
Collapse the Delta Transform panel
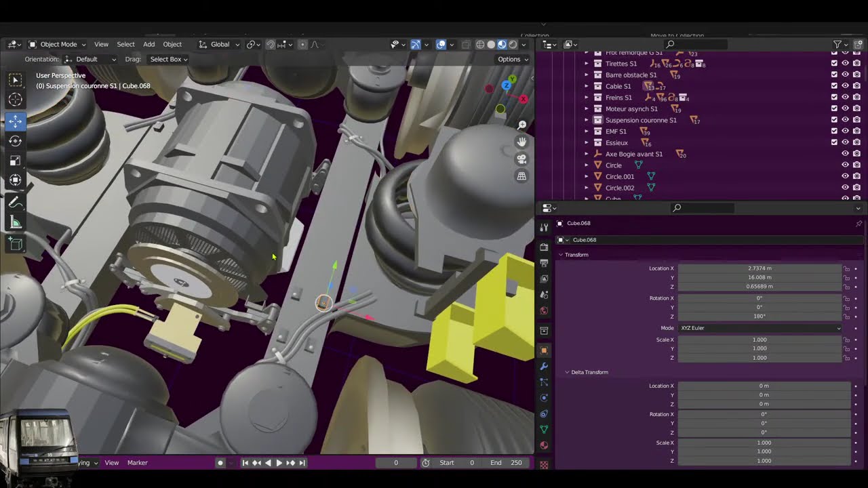click(567, 372)
